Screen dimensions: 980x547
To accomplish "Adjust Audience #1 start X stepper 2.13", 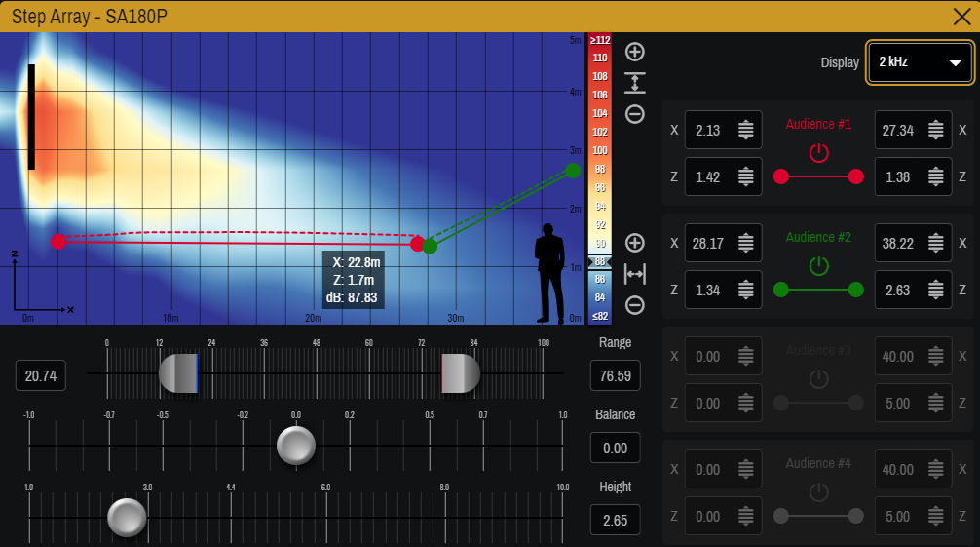I will coord(745,131).
